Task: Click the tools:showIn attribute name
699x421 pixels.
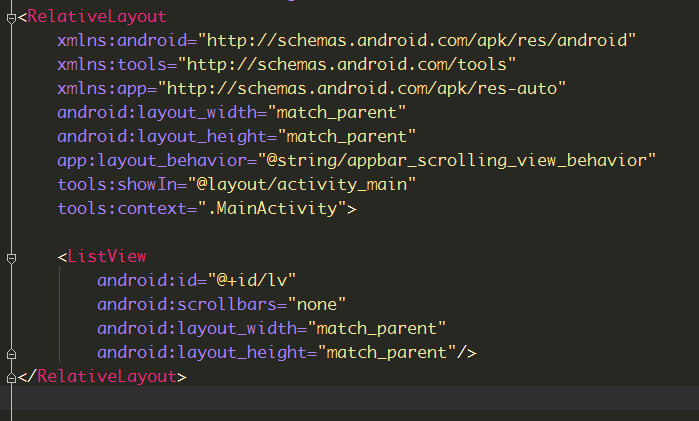Action: point(117,185)
